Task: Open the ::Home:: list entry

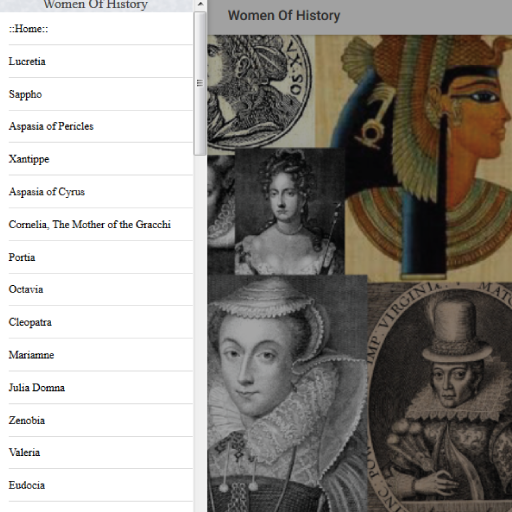Action: [101, 29]
